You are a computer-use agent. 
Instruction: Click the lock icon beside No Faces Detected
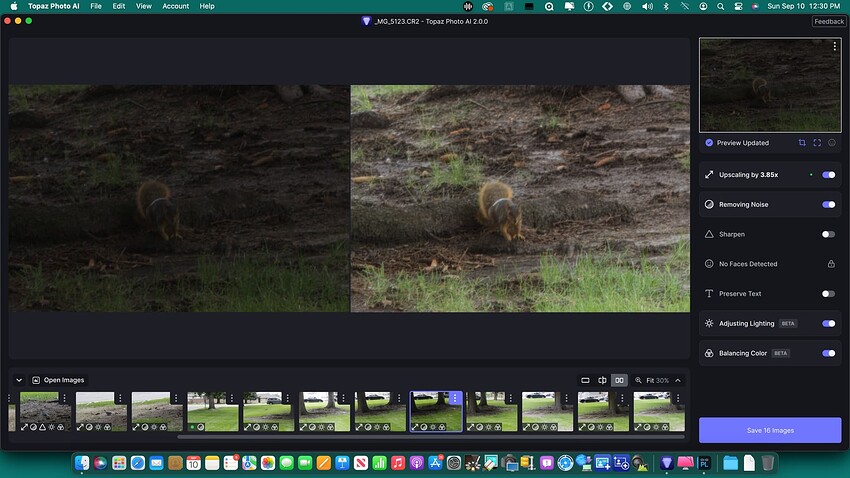click(830, 264)
